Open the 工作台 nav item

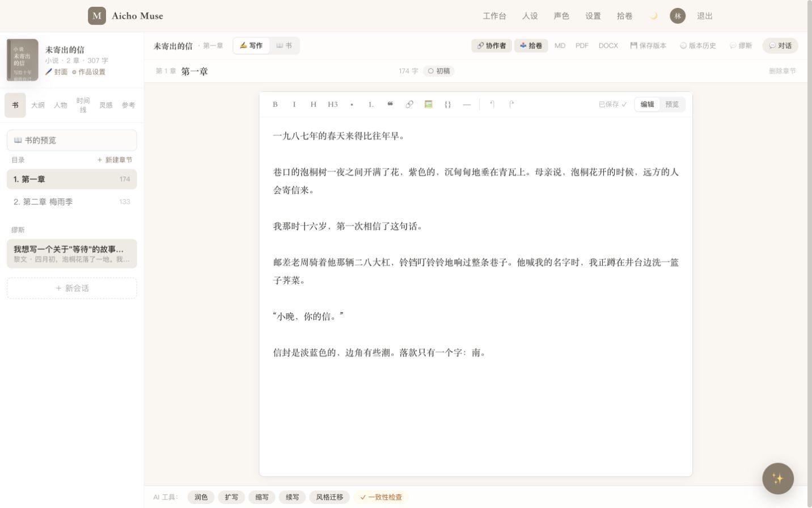point(494,16)
